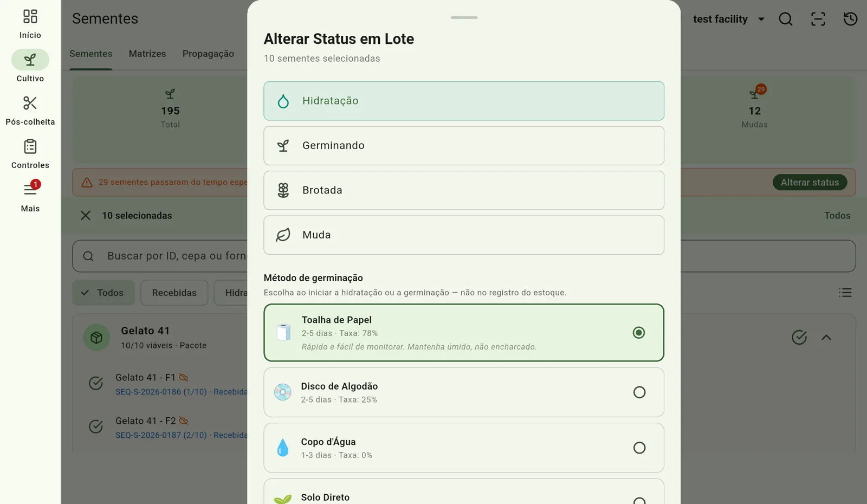The width and height of the screenshot is (867, 504).
Task: Select the Cultivo plant icon in sidebar
Action: pos(30,60)
